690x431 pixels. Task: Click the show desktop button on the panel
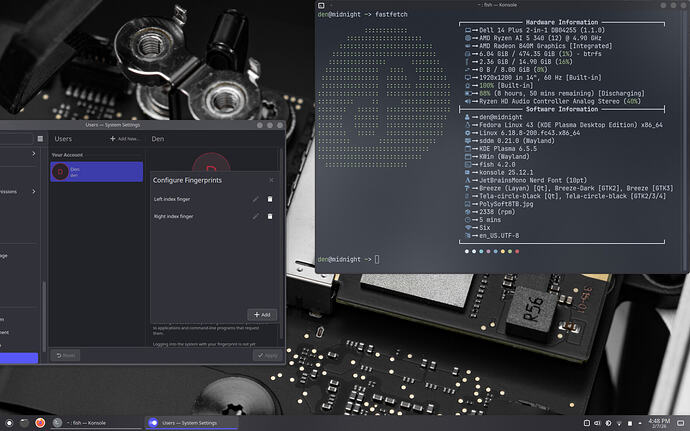(680, 423)
